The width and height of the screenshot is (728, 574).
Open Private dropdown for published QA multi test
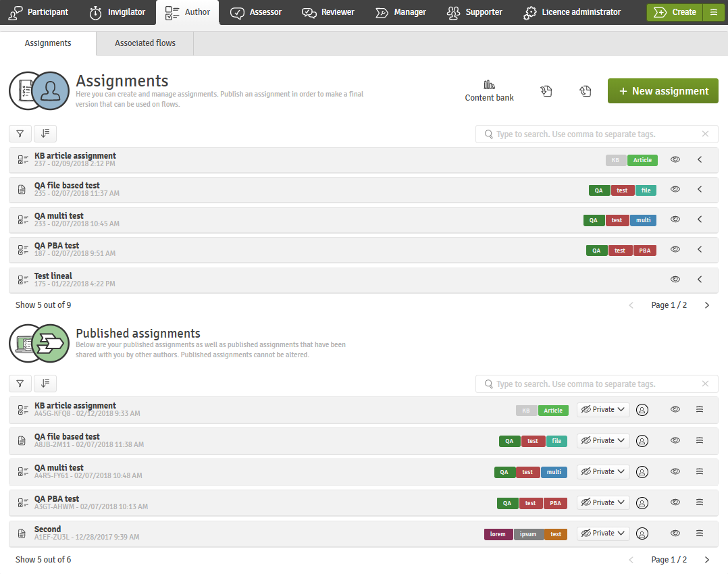pyautogui.click(x=603, y=472)
